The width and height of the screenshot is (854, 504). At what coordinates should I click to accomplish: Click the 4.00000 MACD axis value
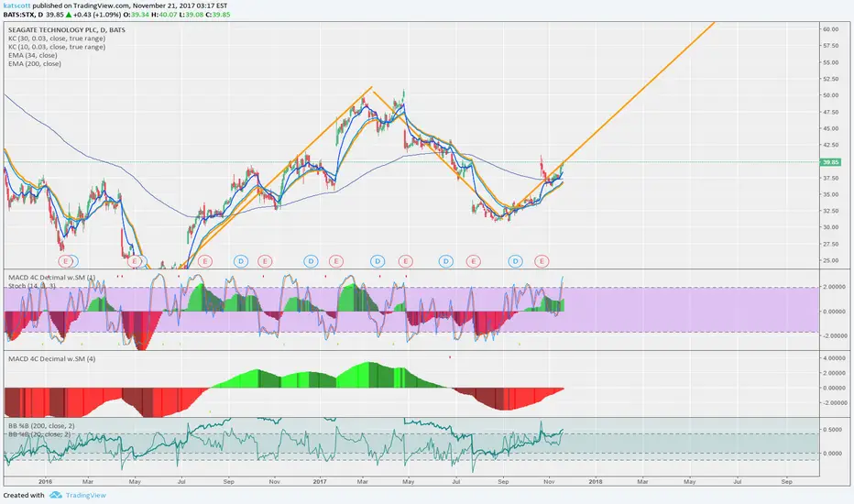click(x=835, y=358)
